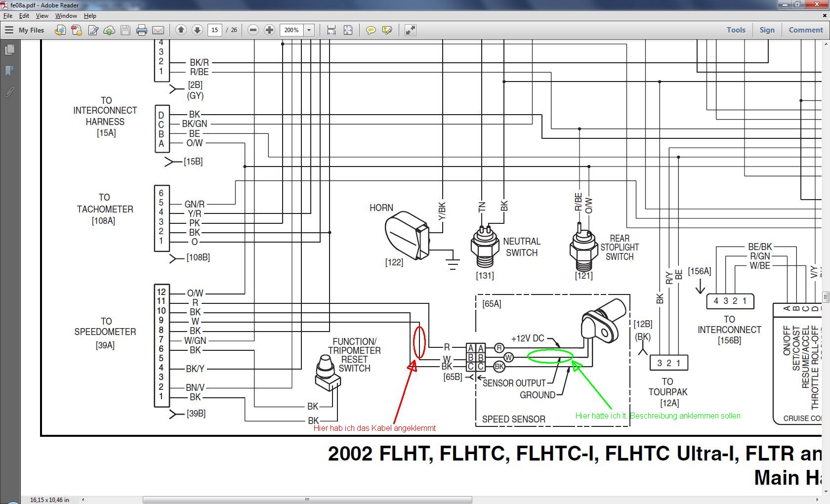830x504 pixels.
Task: Click the zoom value field showing 200%
Action: tap(291, 30)
